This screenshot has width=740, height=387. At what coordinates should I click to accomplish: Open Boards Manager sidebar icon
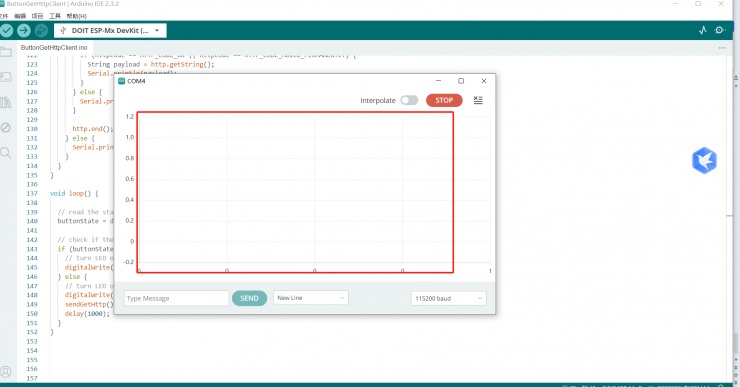(x=6, y=77)
